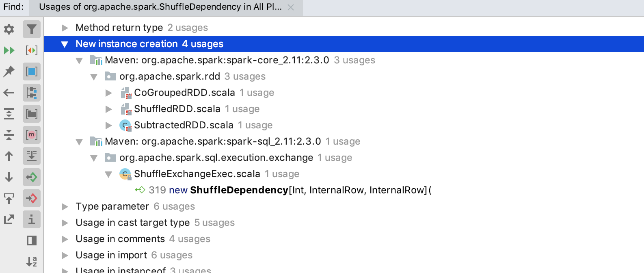Expand CoGroupedRDD.scala usages
The width and height of the screenshot is (644, 273).
click(108, 93)
